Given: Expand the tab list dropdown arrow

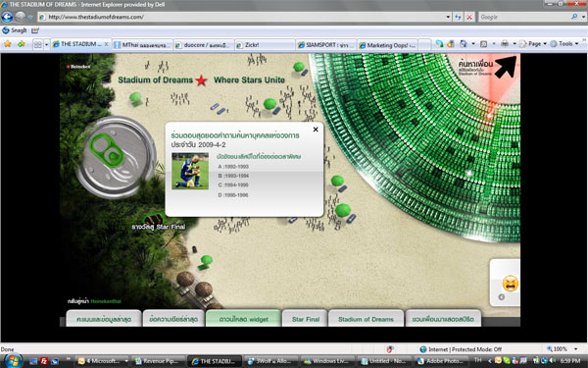Looking at the screenshot, I should (x=46, y=45).
